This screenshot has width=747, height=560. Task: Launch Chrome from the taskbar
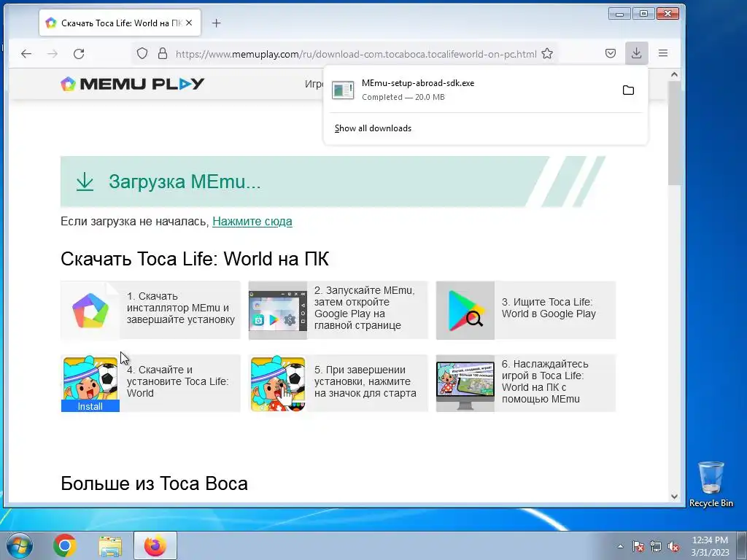coord(65,545)
